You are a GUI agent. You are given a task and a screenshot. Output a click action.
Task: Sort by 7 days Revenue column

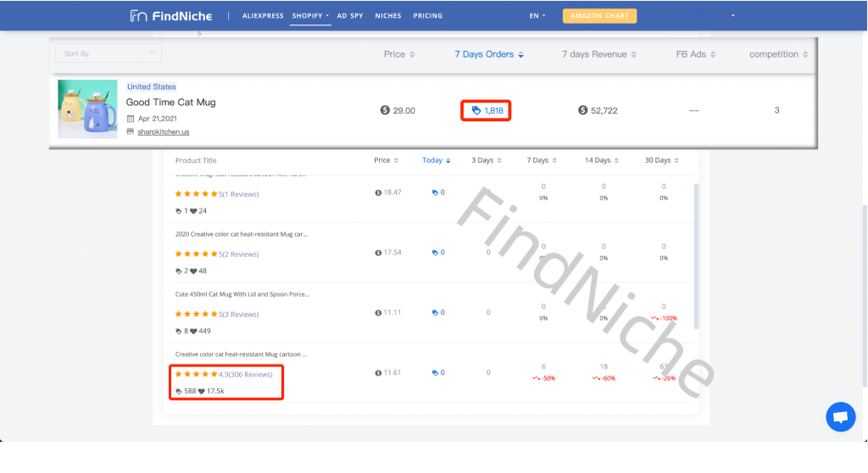(x=599, y=54)
